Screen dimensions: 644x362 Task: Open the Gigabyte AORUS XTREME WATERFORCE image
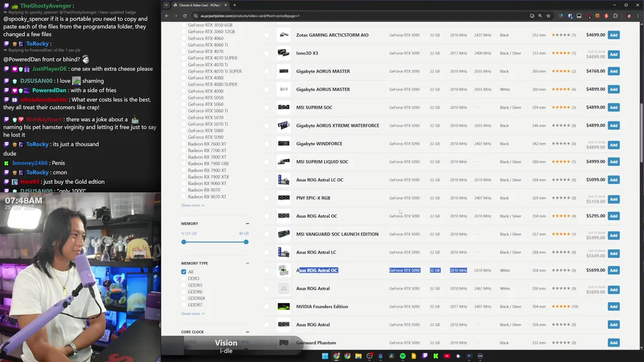coord(284,125)
